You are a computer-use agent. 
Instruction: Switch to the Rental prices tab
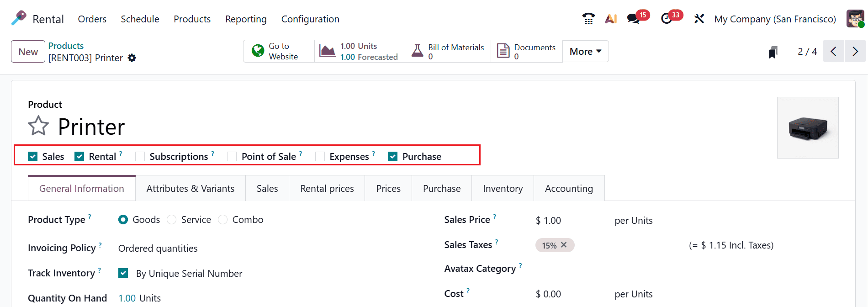click(327, 189)
